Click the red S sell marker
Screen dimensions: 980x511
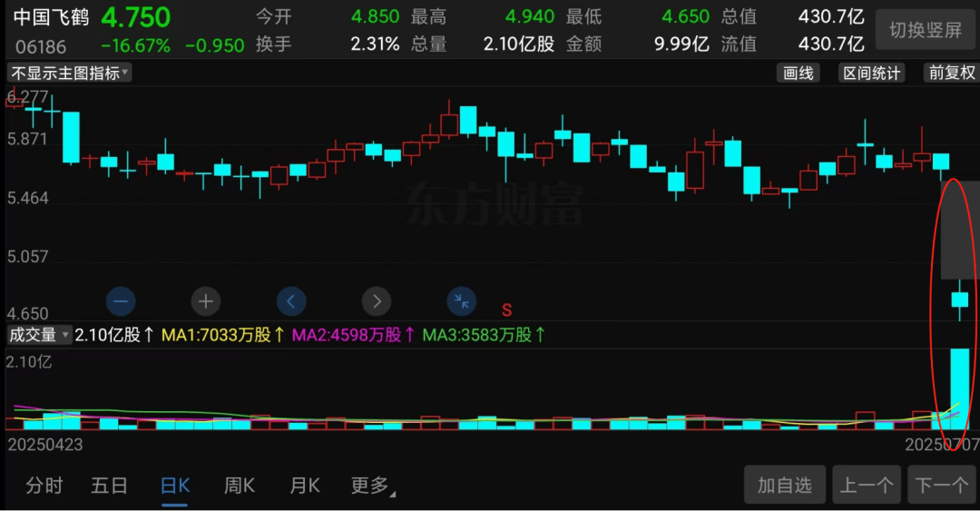(507, 310)
